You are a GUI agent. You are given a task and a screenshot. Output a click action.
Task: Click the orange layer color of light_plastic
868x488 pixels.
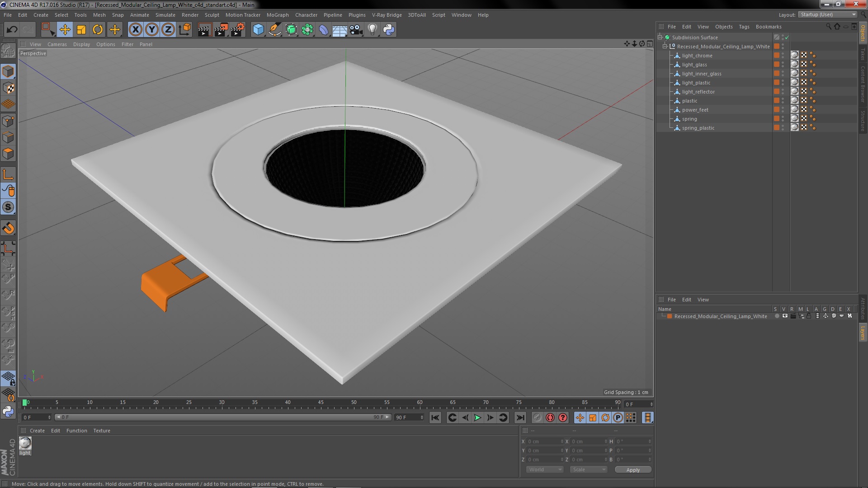click(776, 82)
